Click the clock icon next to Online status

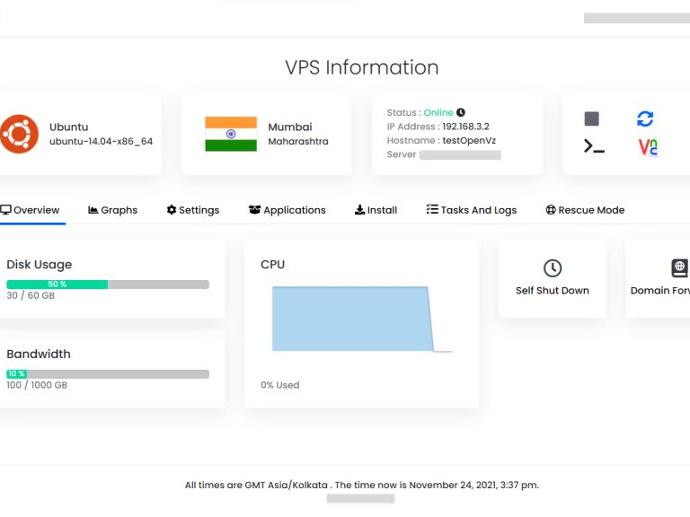[x=461, y=113]
